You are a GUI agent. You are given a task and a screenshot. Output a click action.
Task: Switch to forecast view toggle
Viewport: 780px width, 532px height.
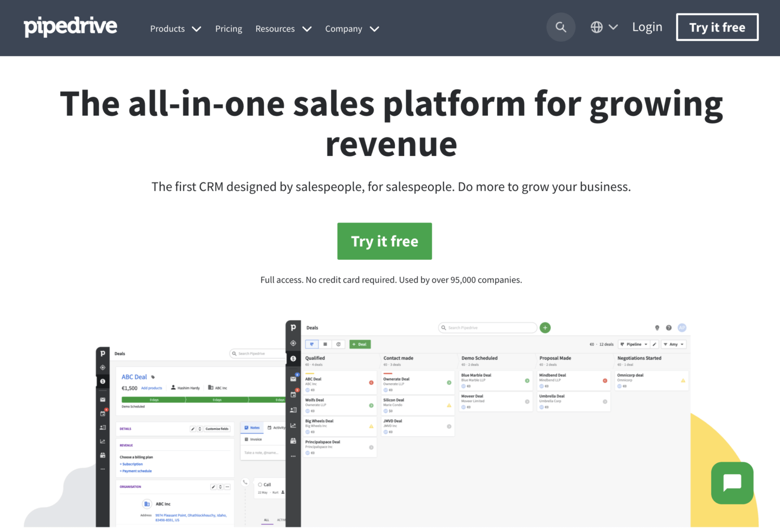339,344
